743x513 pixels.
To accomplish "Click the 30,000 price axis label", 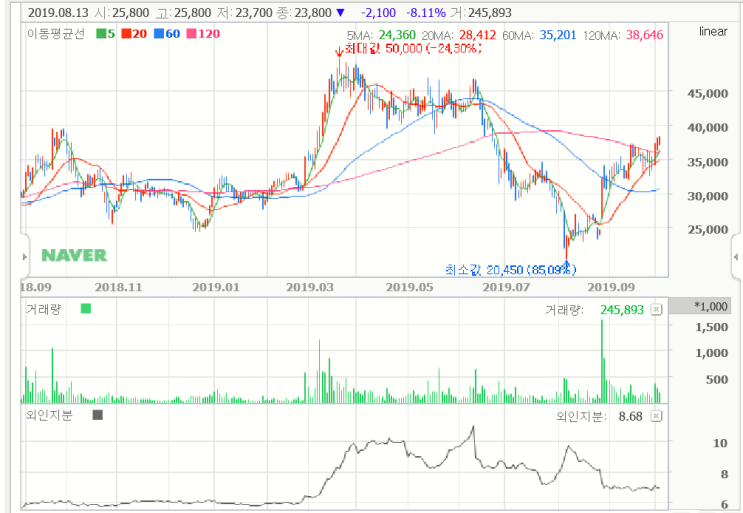I will coord(707,196).
